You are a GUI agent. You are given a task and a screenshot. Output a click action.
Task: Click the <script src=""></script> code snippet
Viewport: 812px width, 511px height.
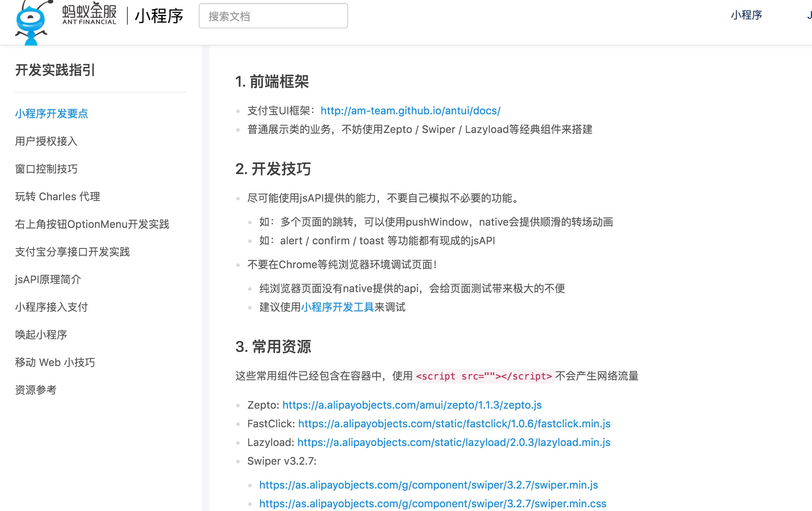pyautogui.click(x=484, y=376)
